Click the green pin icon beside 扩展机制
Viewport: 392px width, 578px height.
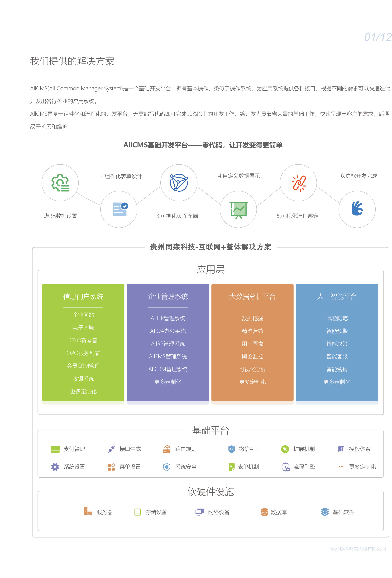click(285, 449)
